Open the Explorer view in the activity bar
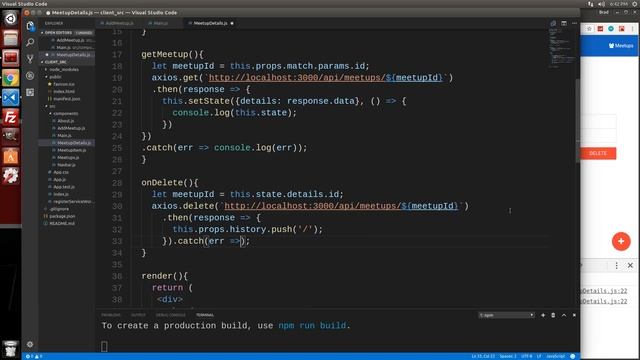The width and height of the screenshot is (640, 360). (x=30, y=26)
